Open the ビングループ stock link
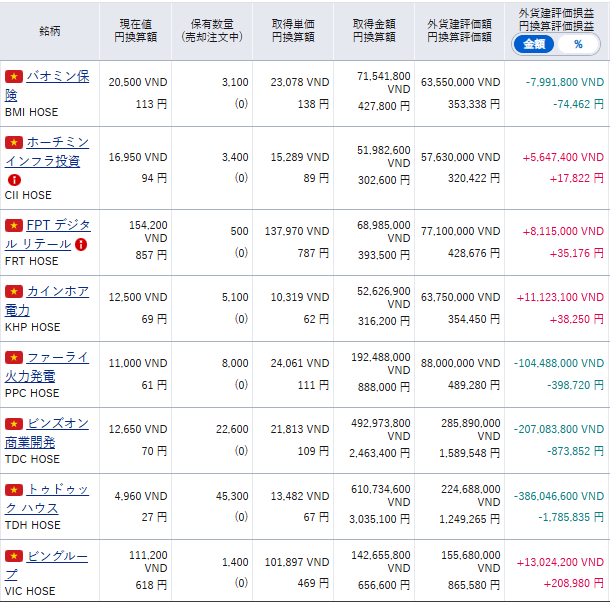This screenshot has width=610, height=602. 57,556
